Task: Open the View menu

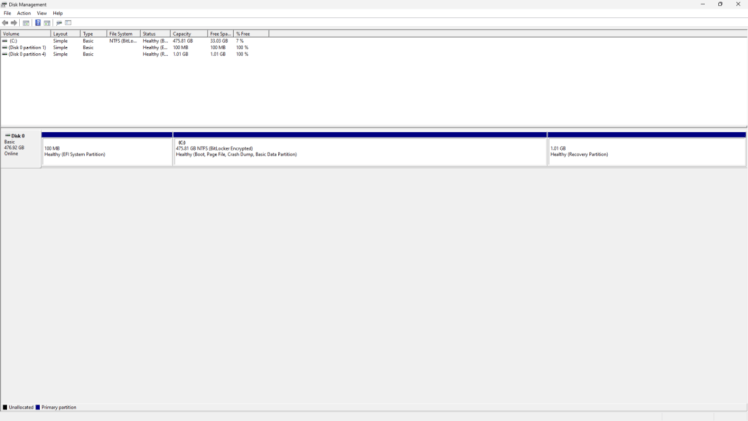Action: click(42, 13)
